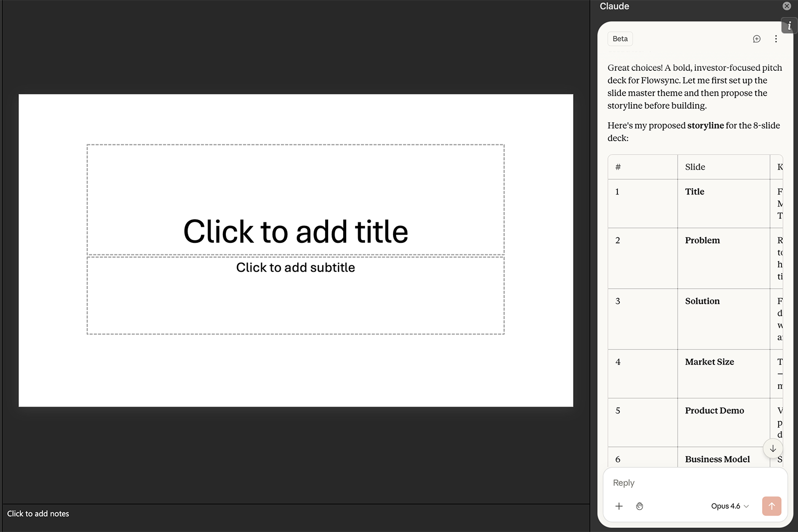
Task: Jump to bottom with the down-arrow button
Action: tap(773, 448)
